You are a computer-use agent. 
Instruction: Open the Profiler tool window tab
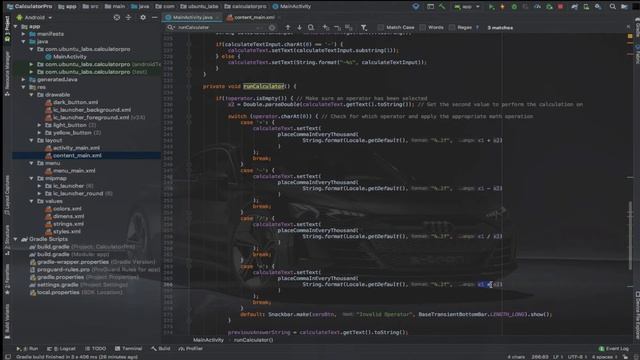pos(191,349)
